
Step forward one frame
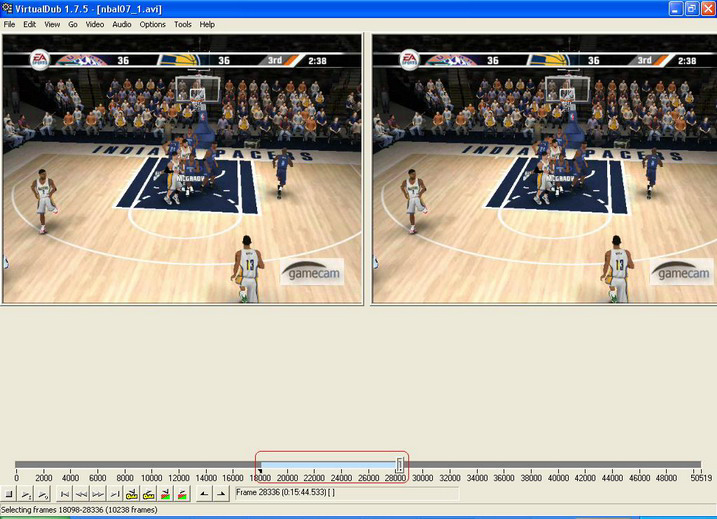[98, 494]
